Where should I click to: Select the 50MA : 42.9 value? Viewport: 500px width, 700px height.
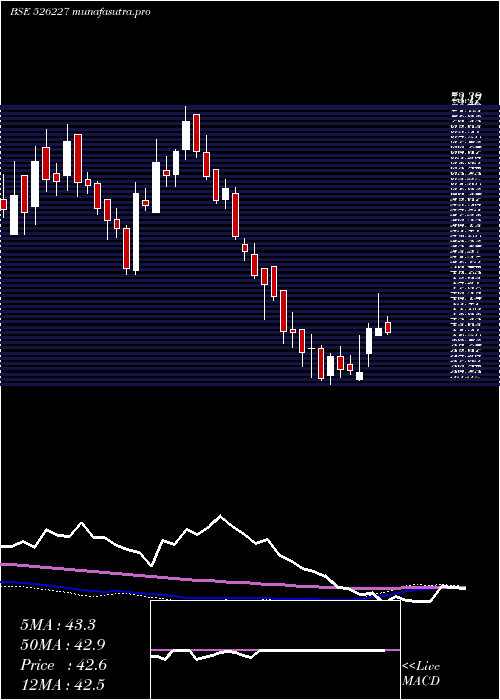tap(63, 645)
